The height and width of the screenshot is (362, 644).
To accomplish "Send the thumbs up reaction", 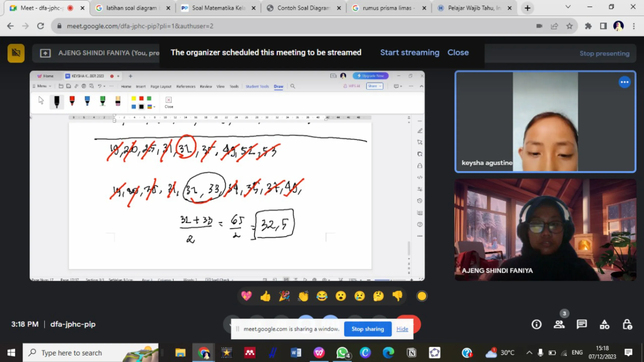I will [x=265, y=297].
